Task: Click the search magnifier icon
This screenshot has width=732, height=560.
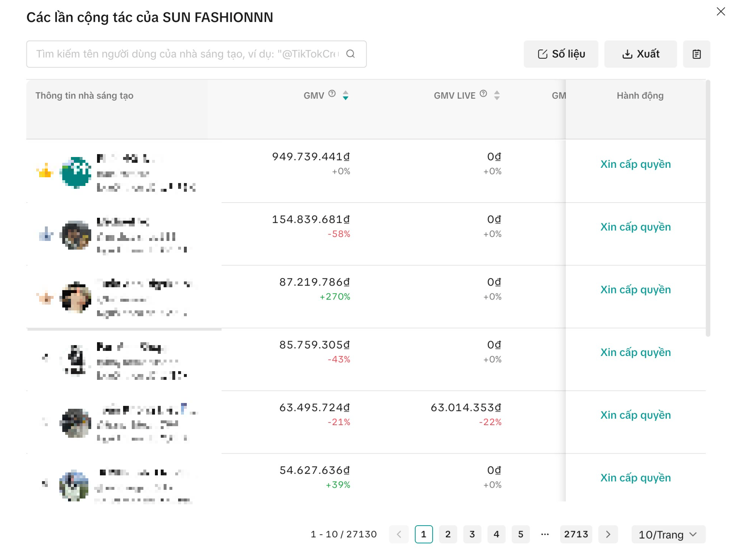Action: 350,54
